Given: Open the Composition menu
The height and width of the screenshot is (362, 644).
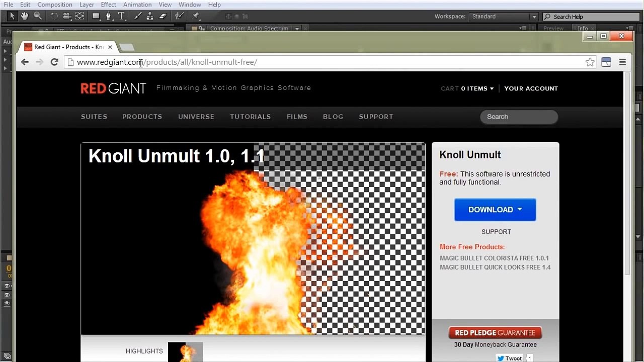Looking at the screenshot, I should pos(55,5).
